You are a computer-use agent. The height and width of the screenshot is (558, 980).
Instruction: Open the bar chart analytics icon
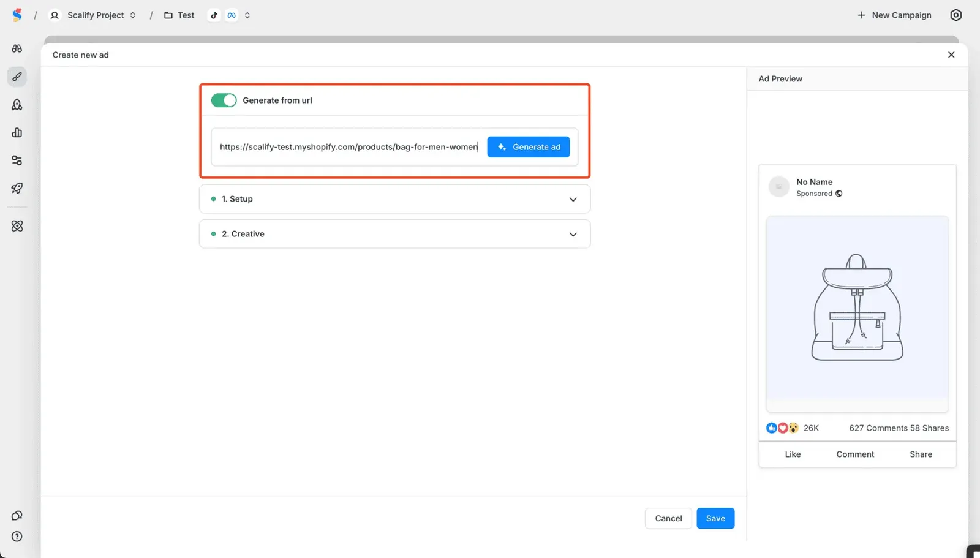click(x=17, y=132)
